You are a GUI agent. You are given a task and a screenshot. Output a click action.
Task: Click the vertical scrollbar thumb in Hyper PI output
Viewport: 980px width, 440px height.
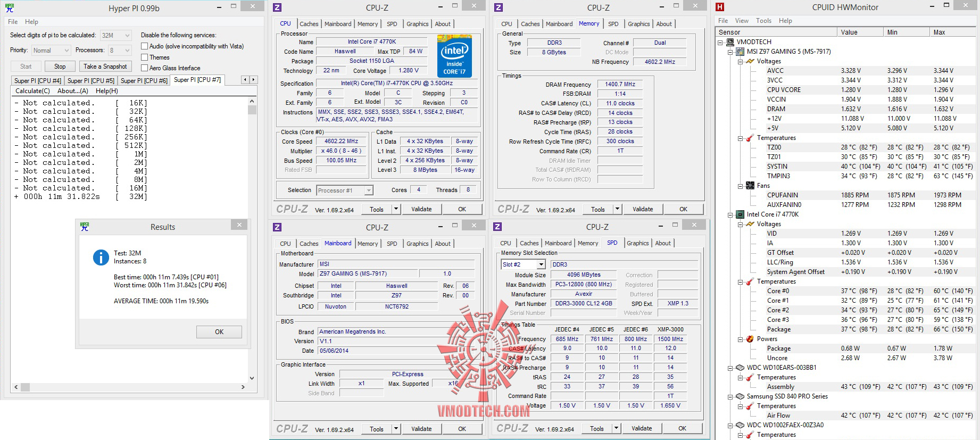coord(252,110)
